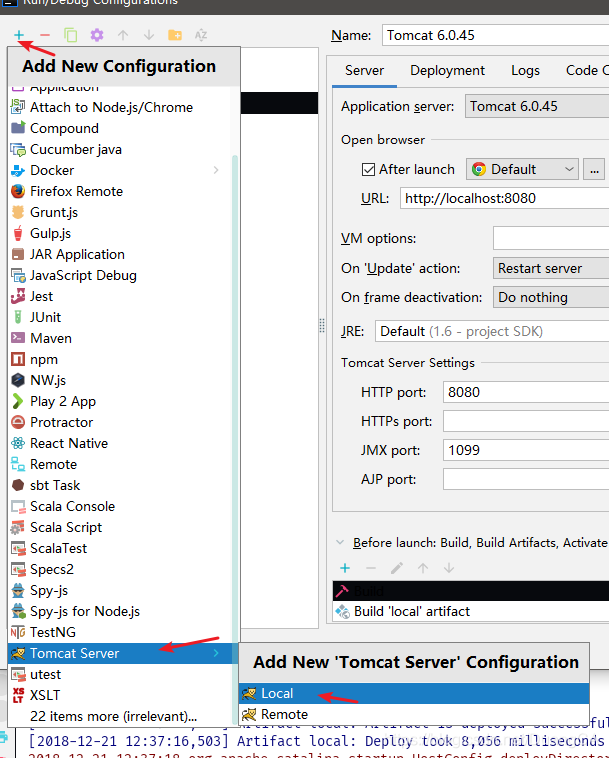
Task: Select Build 'local' artifact launch task row
Action: tap(471, 612)
